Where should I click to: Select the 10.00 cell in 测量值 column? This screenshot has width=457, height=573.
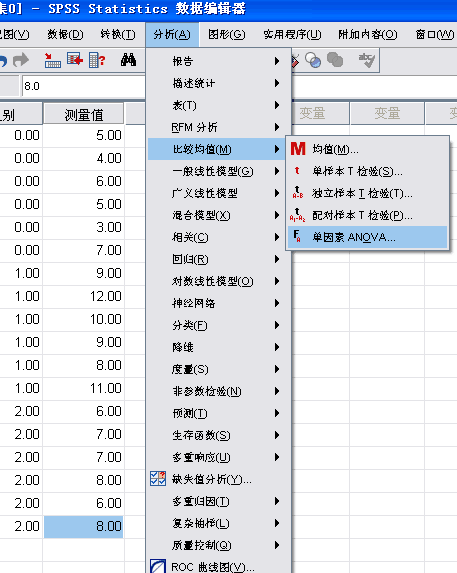click(84, 319)
